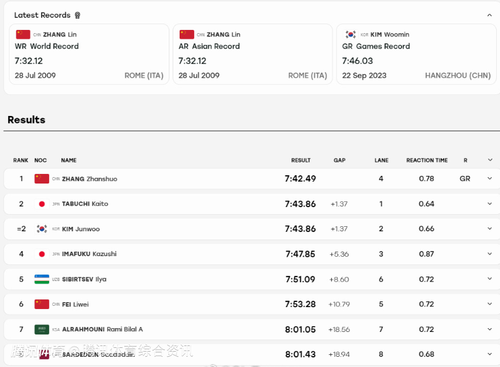
Task: Open IMAFUKU Kazushi athlete name
Action: coord(89,254)
